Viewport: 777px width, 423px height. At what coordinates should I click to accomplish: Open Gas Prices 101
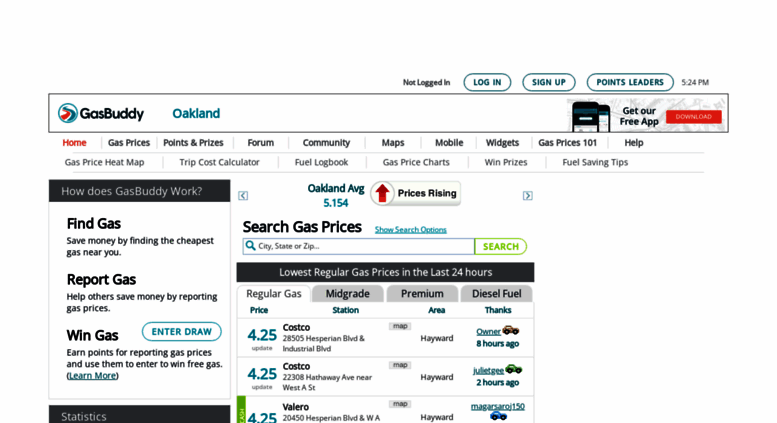[567, 143]
